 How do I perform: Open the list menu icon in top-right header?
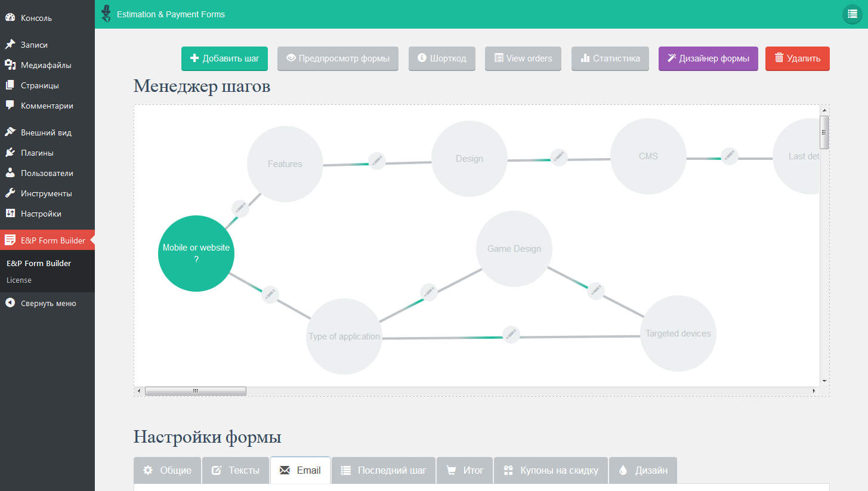tap(852, 14)
